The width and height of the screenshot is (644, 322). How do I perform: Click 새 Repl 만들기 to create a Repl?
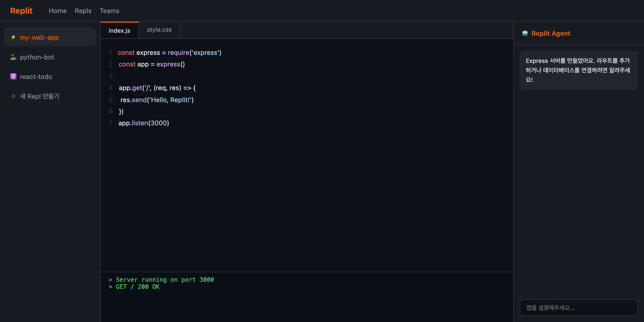tap(50, 96)
